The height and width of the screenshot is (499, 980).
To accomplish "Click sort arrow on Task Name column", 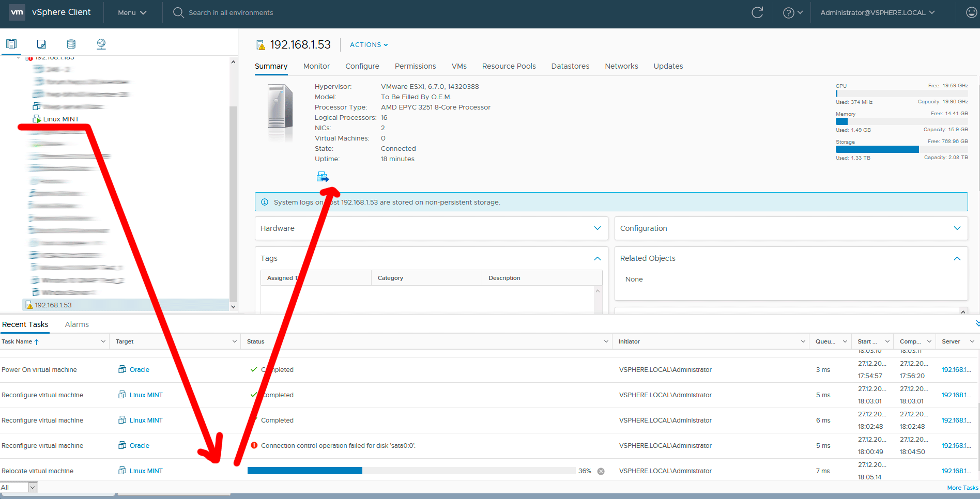I will [x=36, y=341].
